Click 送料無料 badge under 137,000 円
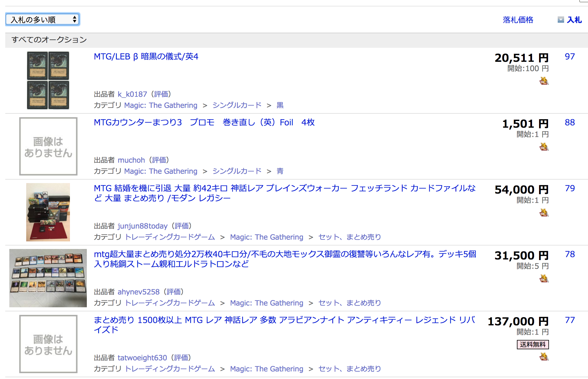The height and width of the screenshot is (379, 588). coord(533,345)
